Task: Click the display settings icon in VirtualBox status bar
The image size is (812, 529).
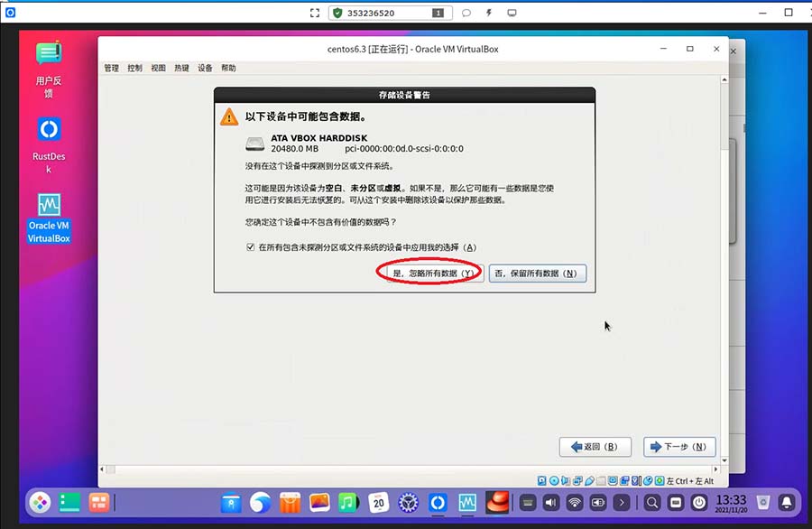Action: point(613,481)
